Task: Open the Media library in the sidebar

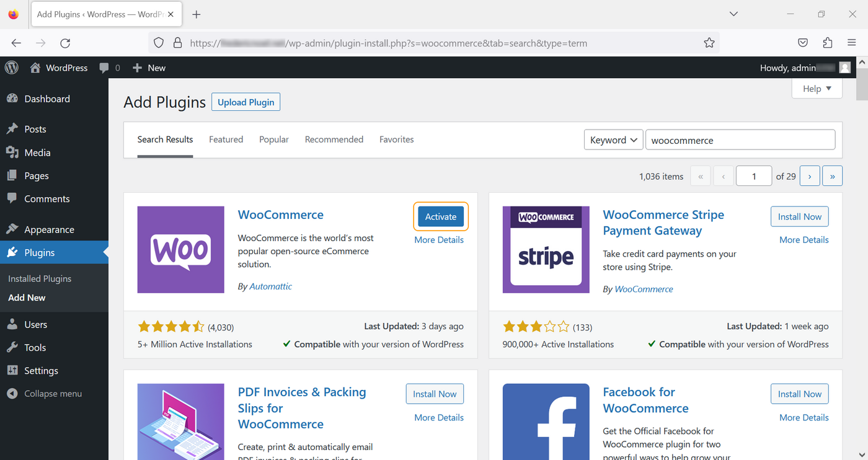Action: point(37,153)
